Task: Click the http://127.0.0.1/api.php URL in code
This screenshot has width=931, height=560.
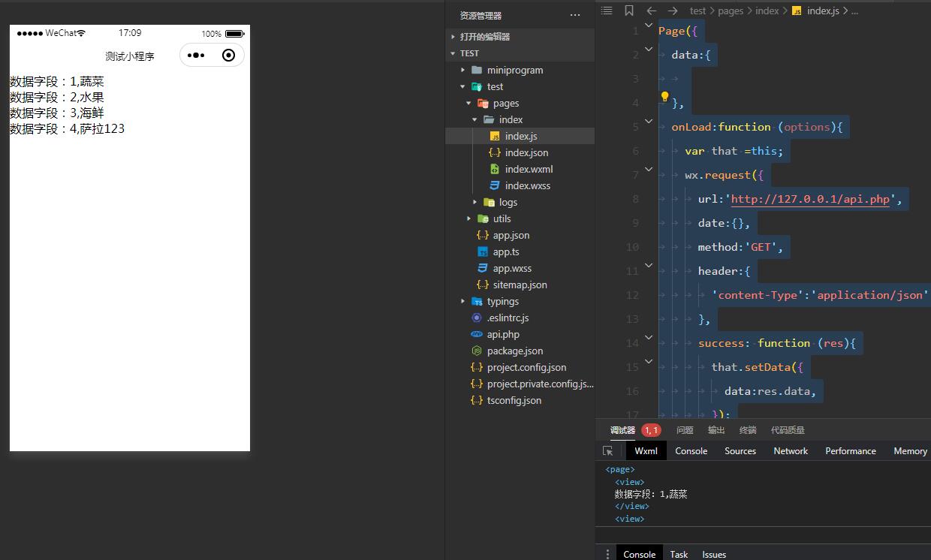Action: click(x=810, y=199)
